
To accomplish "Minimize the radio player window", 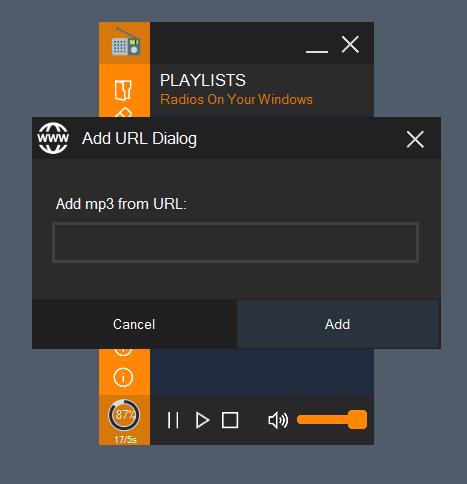I will point(317,51).
